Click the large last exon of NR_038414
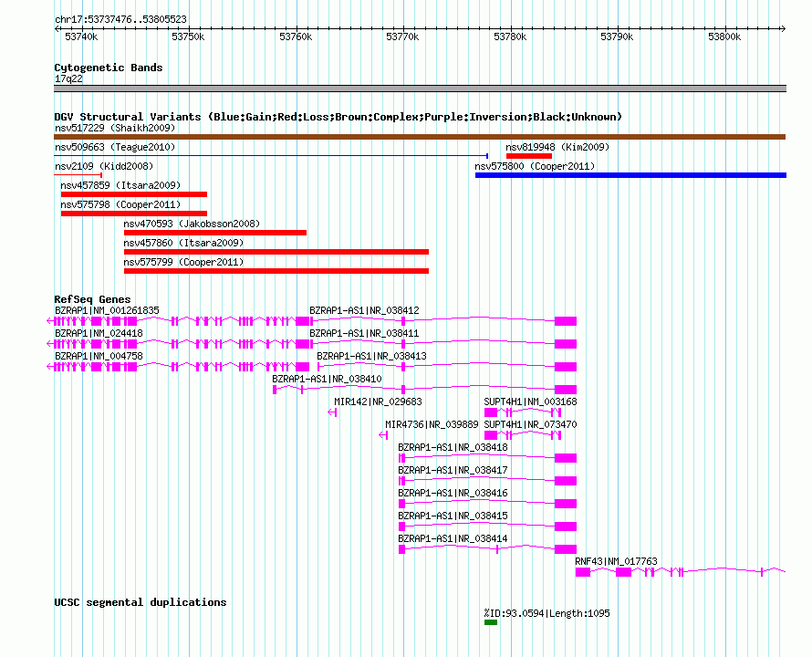The image size is (812, 657). click(x=566, y=549)
